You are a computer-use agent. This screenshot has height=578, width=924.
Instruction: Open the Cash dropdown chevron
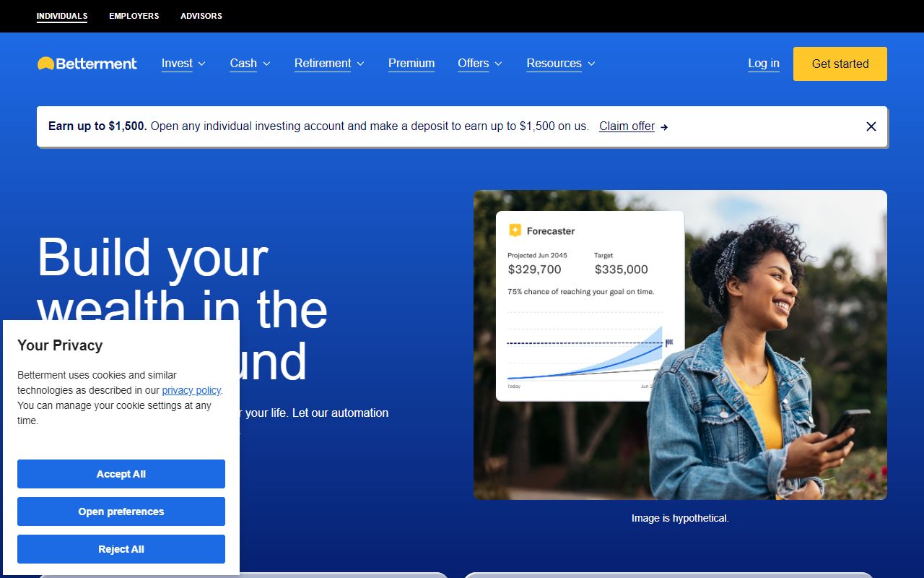pyautogui.click(x=266, y=64)
